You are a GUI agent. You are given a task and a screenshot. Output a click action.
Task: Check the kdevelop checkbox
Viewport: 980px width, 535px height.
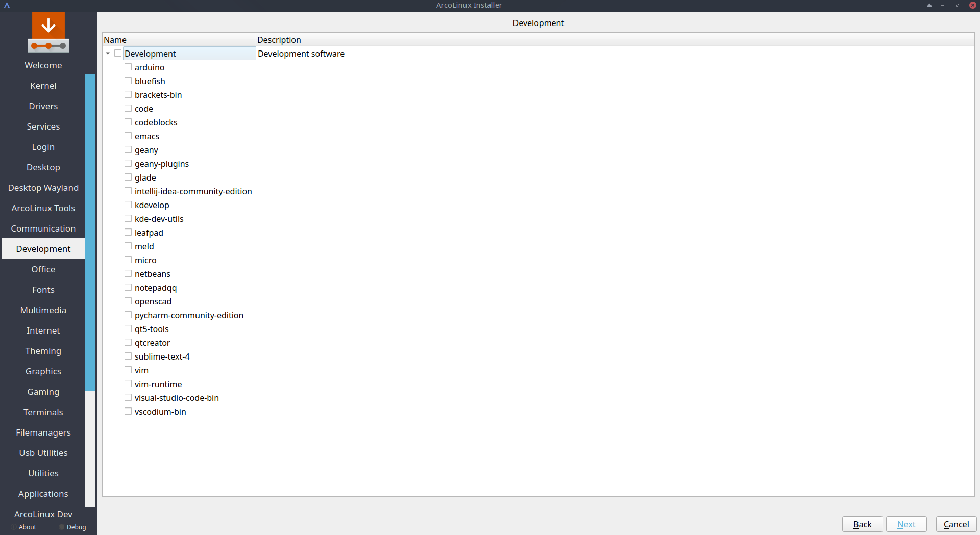point(128,205)
